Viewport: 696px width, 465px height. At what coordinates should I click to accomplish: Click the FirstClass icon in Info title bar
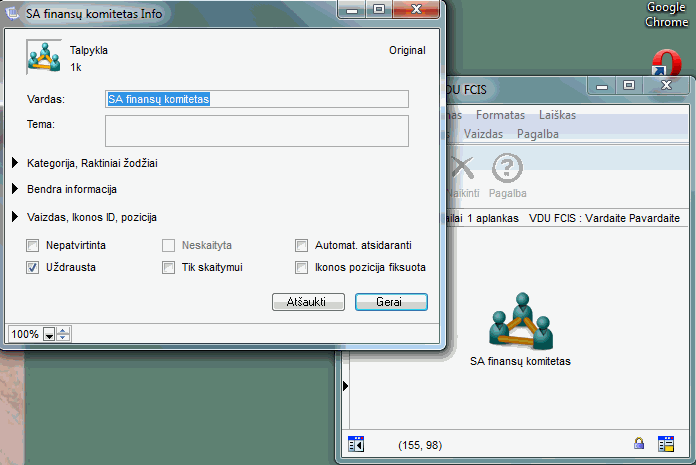(15, 14)
